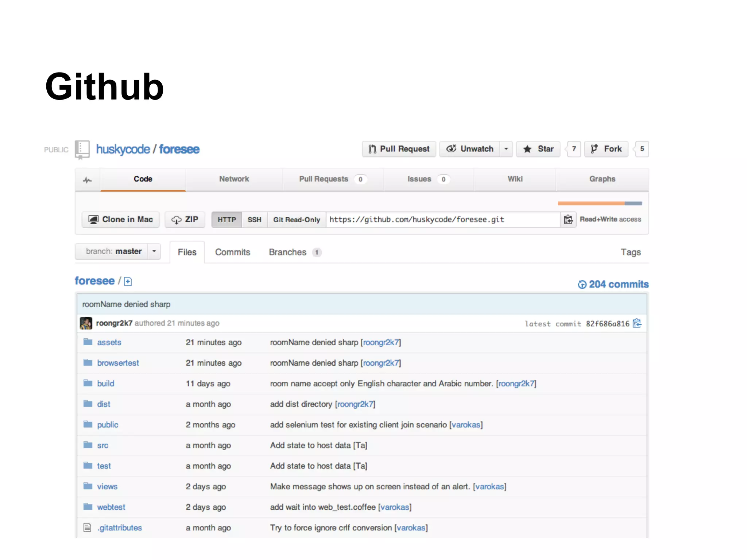Click the test folder icon

point(88,466)
